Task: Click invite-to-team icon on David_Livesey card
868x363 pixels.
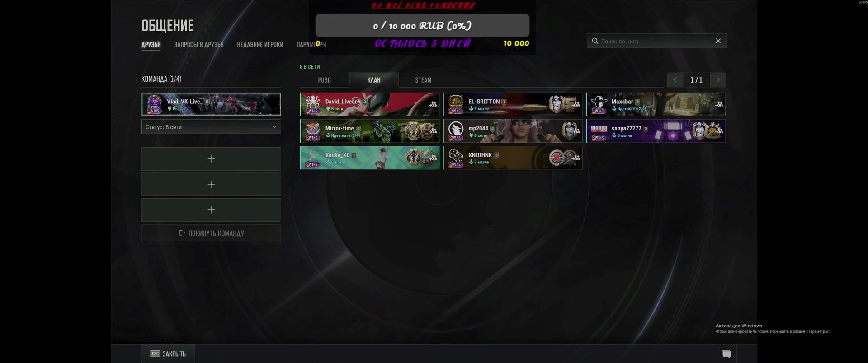Action: click(x=433, y=104)
